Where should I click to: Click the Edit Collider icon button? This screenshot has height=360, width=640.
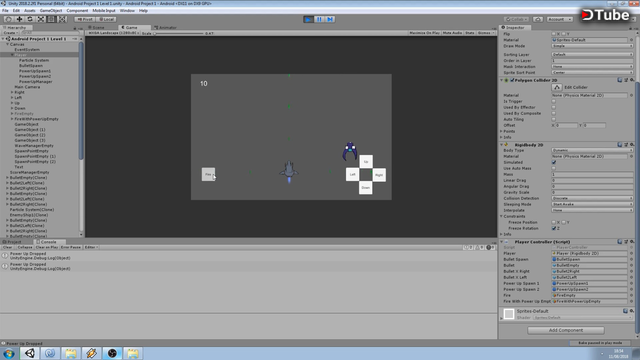coord(557,87)
